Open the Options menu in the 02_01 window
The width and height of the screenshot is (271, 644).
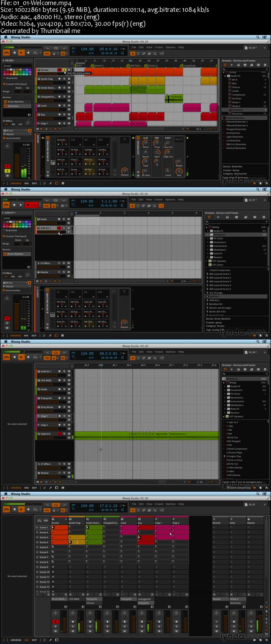pyautogui.click(x=170, y=199)
